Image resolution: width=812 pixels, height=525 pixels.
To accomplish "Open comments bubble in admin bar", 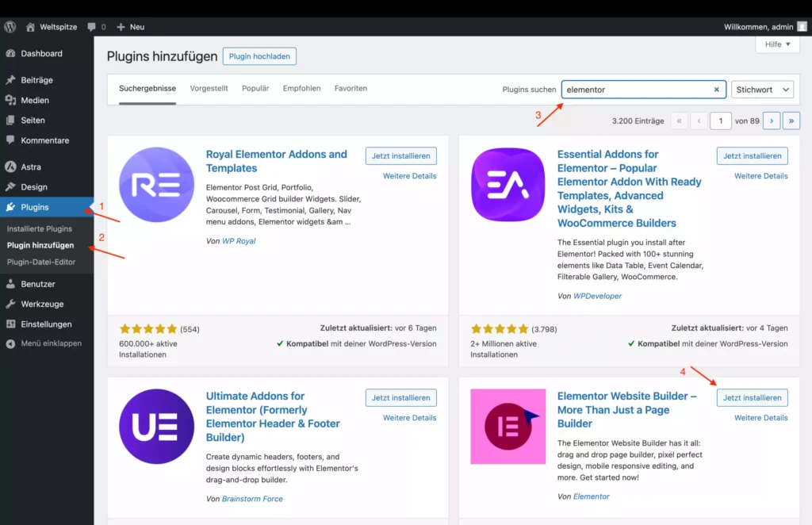I will [x=92, y=27].
